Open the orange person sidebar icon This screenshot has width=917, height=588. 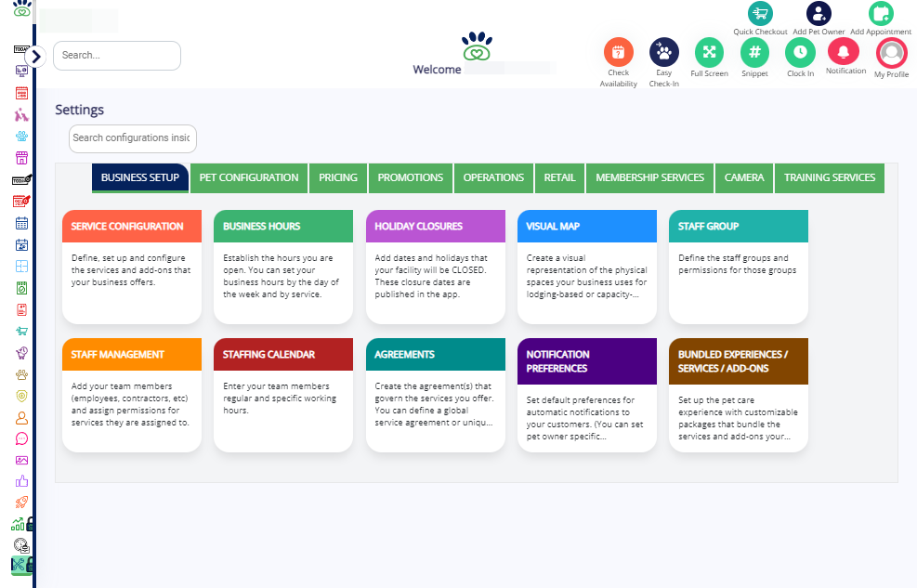pyautogui.click(x=21, y=418)
